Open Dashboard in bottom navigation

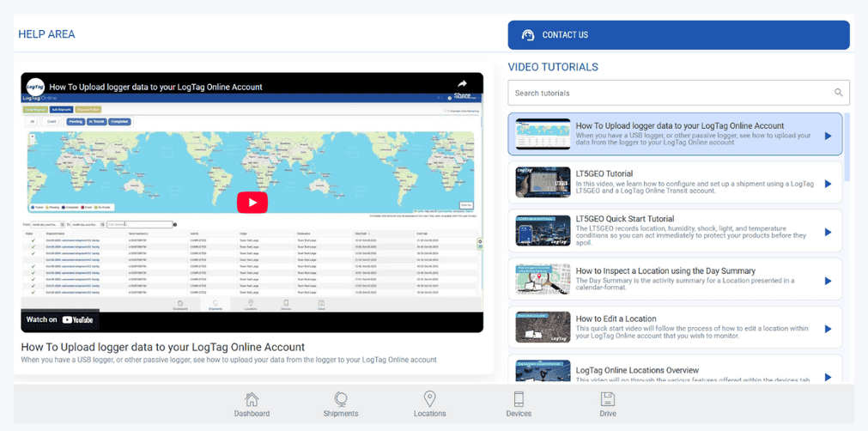[252, 405]
